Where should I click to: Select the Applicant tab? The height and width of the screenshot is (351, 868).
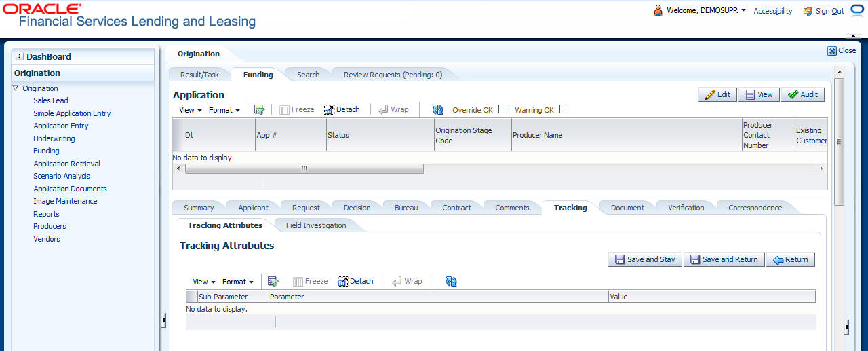click(x=254, y=208)
